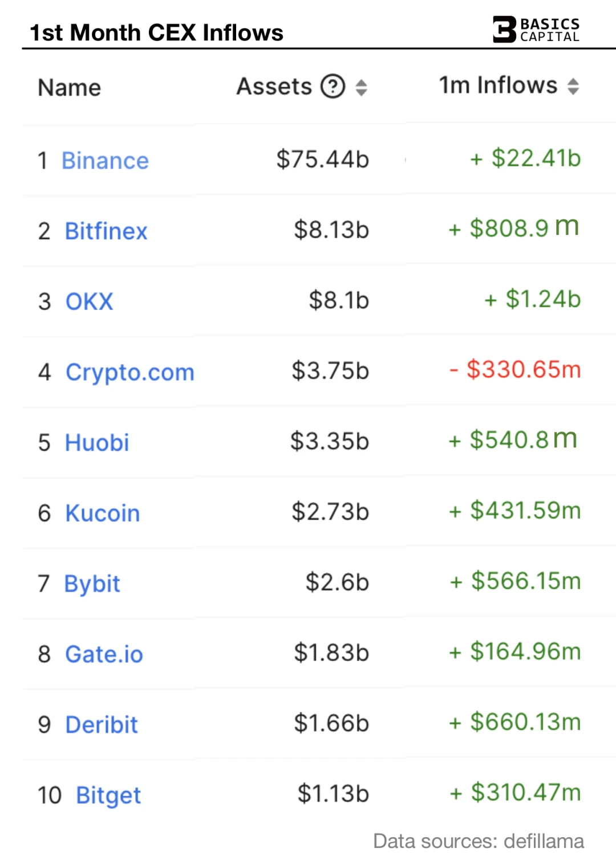Sort by the Assets column arrows

[361, 87]
